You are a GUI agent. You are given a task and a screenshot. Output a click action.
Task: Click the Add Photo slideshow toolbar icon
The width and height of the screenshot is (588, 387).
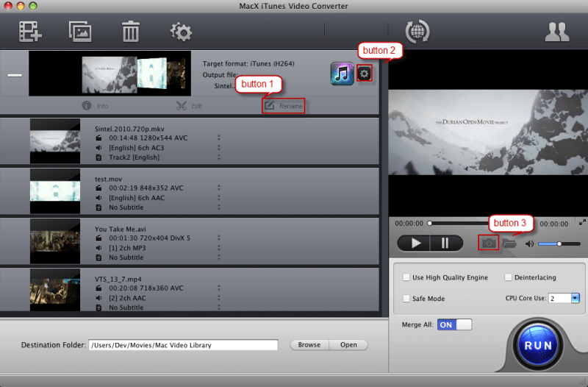point(80,32)
